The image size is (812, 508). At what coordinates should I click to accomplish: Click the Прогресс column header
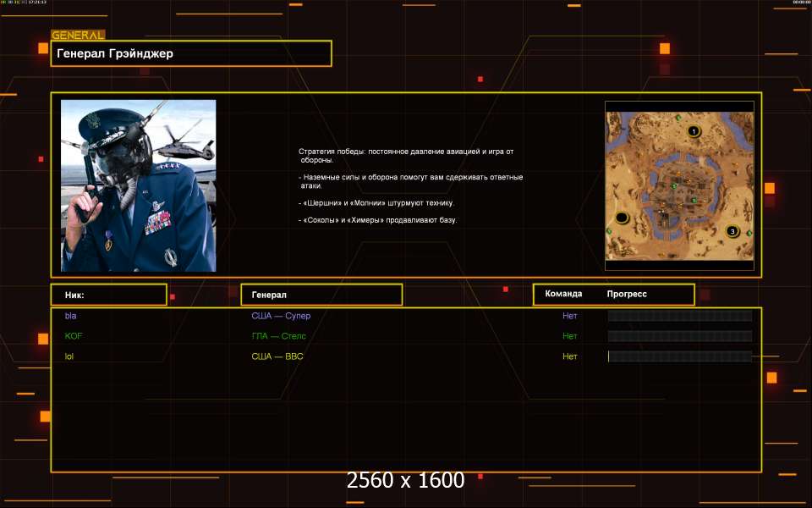click(627, 295)
